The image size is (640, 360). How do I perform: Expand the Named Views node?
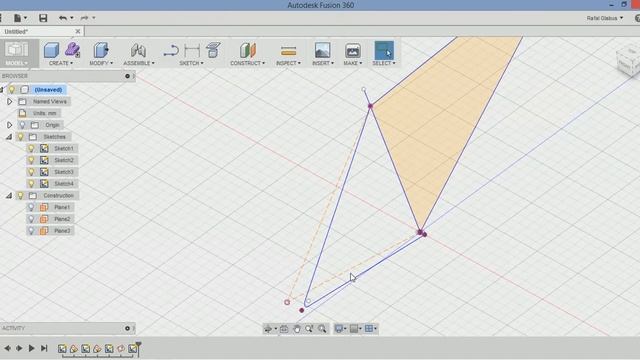pos(9,102)
